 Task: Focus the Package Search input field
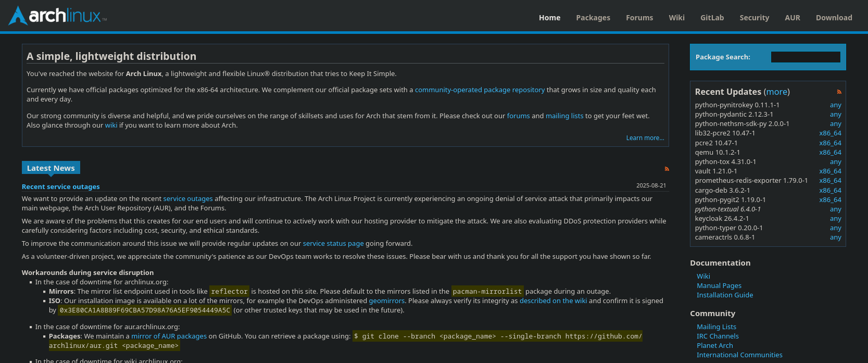806,57
